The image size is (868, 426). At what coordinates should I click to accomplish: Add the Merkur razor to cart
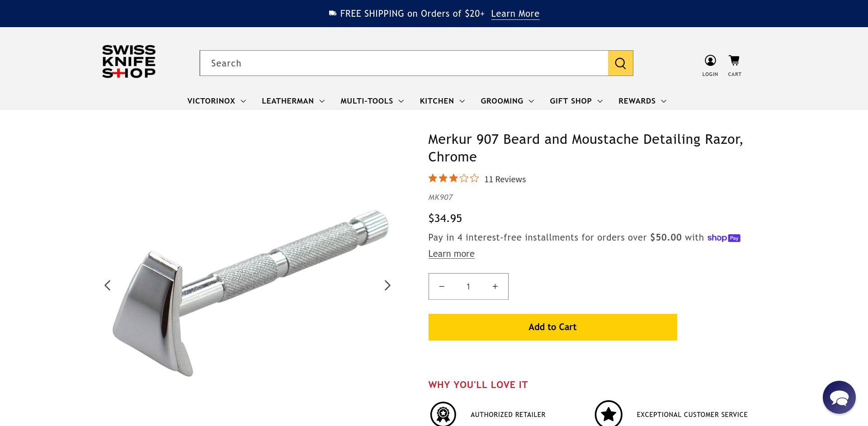[552, 327]
